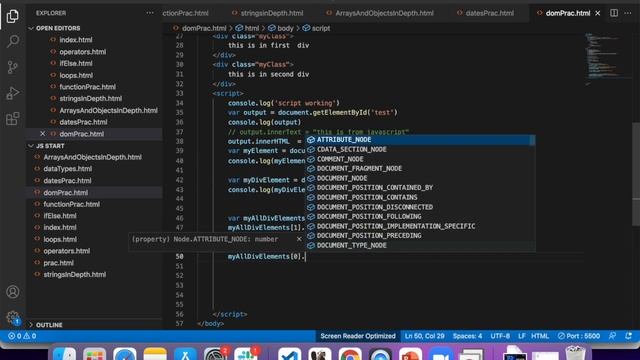
Task: Open functionPrac.html in JS START folder
Action: click(x=71, y=204)
